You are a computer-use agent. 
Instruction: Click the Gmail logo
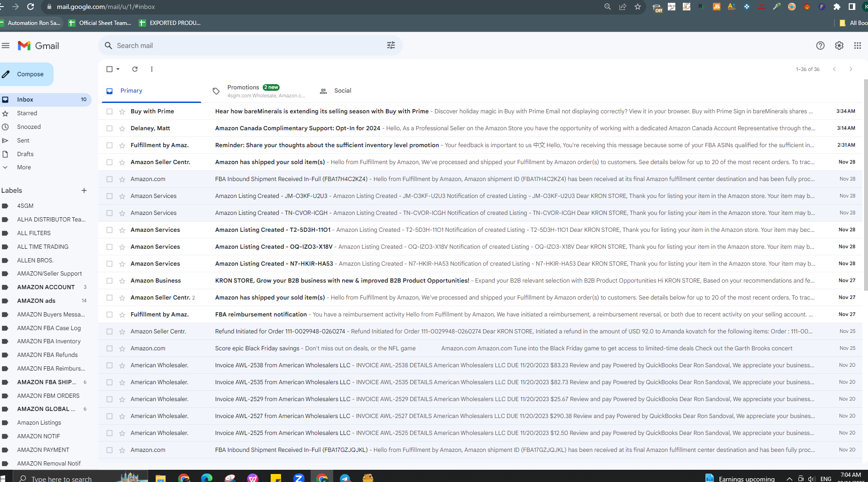pyautogui.click(x=39, y=46)
